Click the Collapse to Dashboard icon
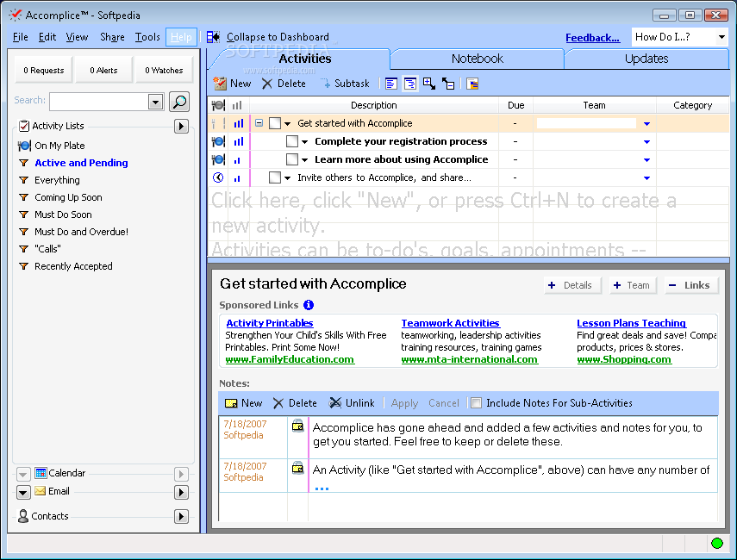The height and width of the screenshot is (560, 737). click(x=214, y=37)
